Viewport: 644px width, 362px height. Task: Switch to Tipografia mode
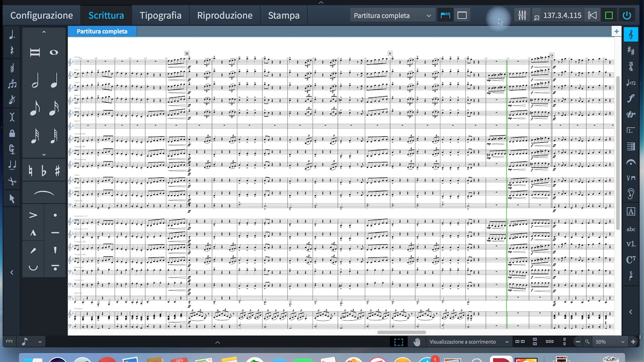(x=160, y=16)
